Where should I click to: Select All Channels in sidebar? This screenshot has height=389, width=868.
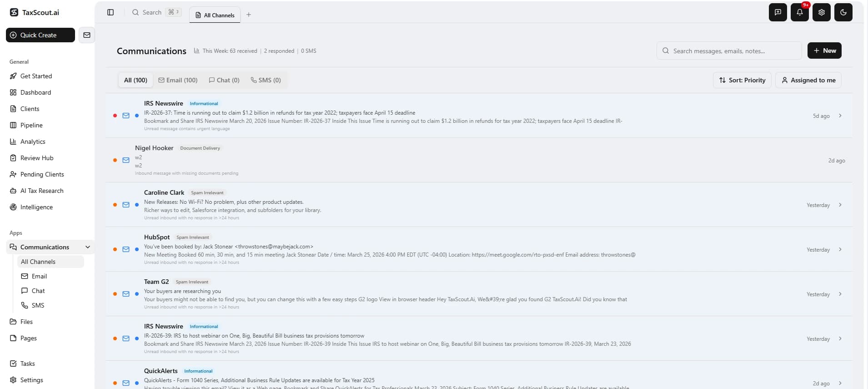point(50,262)
